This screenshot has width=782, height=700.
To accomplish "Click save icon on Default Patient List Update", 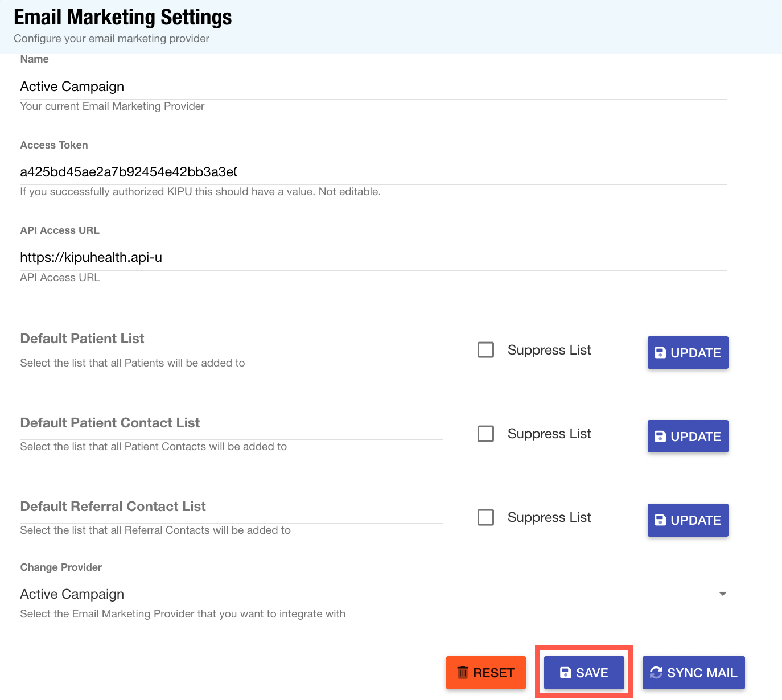I will click(660, 353).
